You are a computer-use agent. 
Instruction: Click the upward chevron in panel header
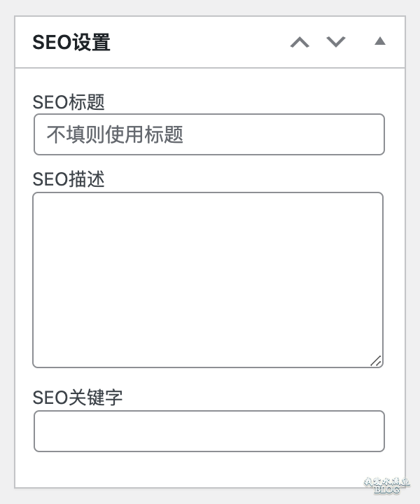point(300,42)
